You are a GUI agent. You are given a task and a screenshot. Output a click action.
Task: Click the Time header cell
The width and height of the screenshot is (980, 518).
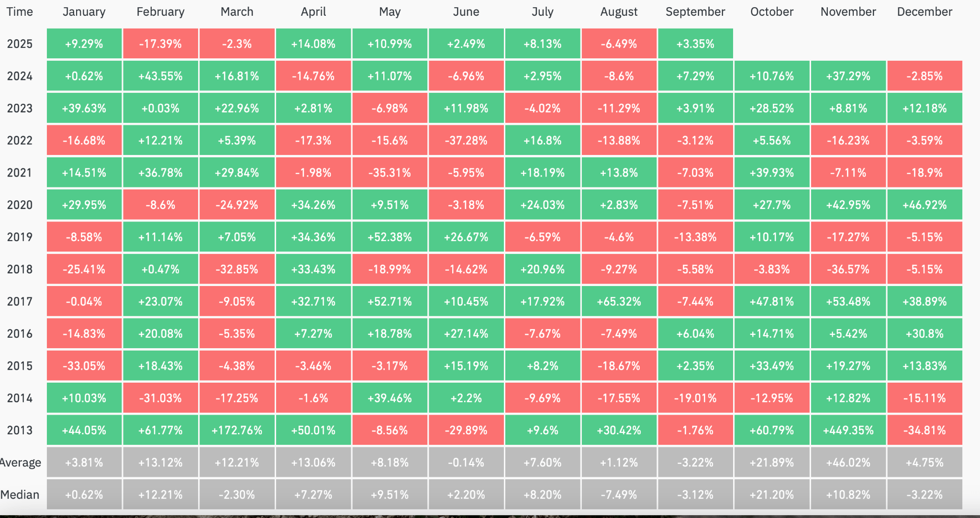click(20, 12)
